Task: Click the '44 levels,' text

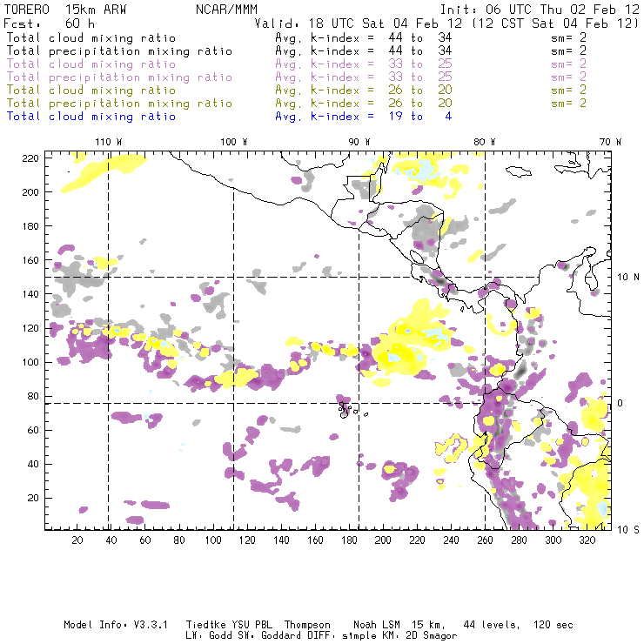Action: [492, 625]
